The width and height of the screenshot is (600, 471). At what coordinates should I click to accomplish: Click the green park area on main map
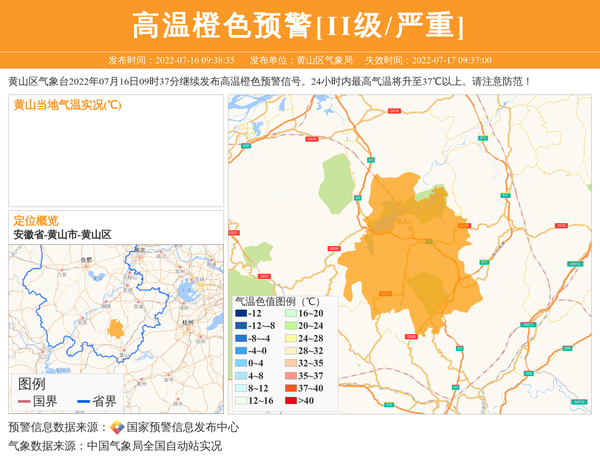338,182
